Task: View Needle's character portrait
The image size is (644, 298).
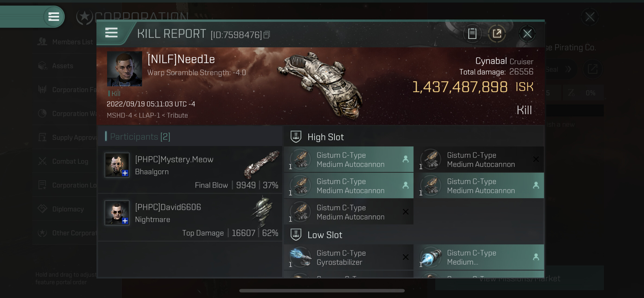Action: (x=124, y=69)
